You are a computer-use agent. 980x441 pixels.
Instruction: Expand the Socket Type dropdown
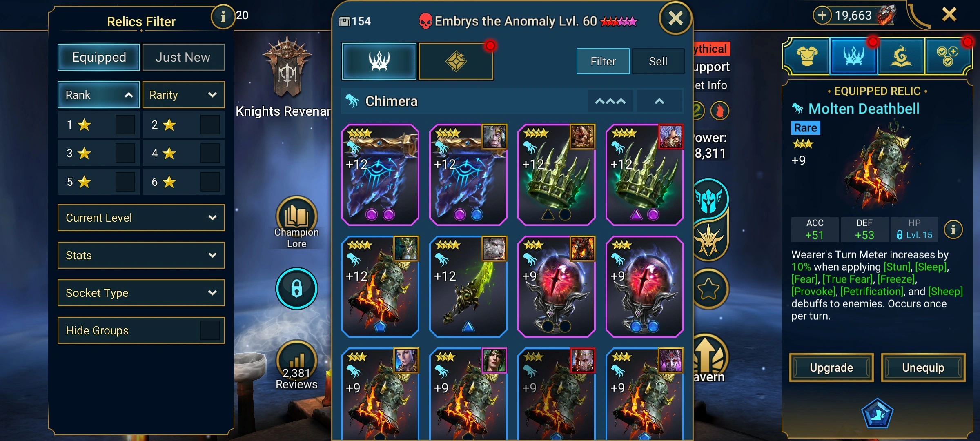[141, 293]
